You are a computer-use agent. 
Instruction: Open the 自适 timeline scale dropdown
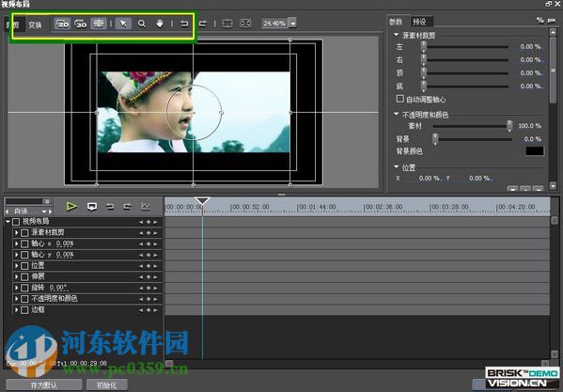(44, 212)
